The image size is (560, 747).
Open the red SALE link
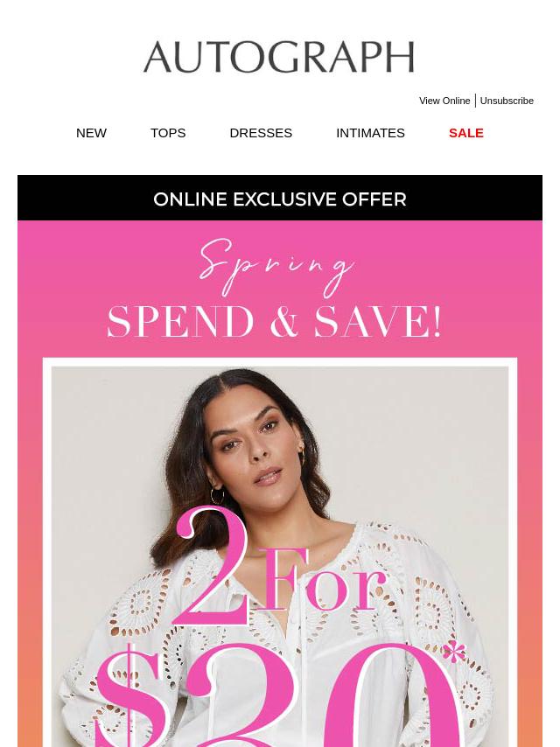(x=466, y=133)
